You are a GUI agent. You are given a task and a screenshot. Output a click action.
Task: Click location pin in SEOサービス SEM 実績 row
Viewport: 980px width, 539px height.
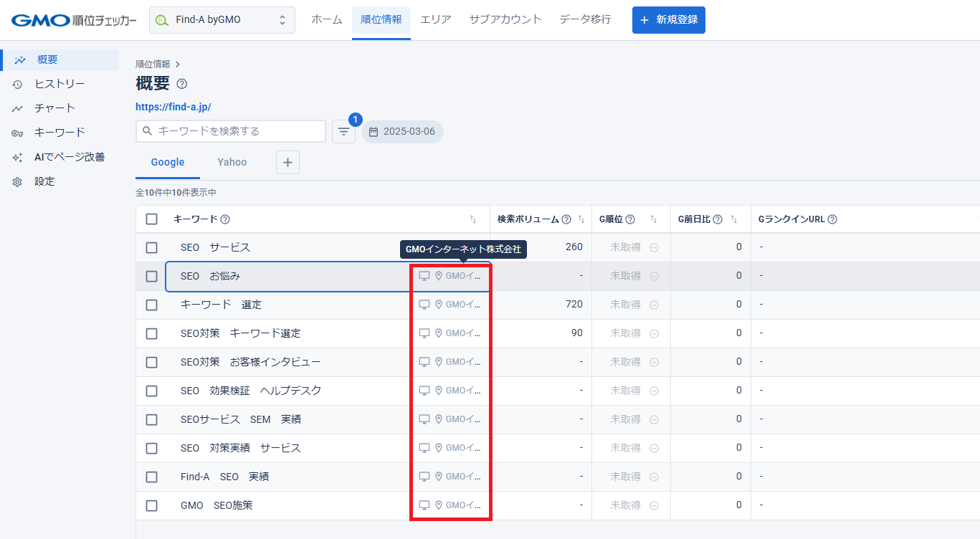439,419
